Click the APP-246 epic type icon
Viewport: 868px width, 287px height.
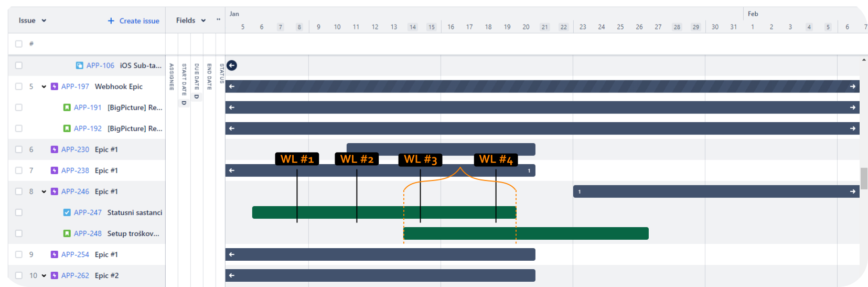point(55,192)
